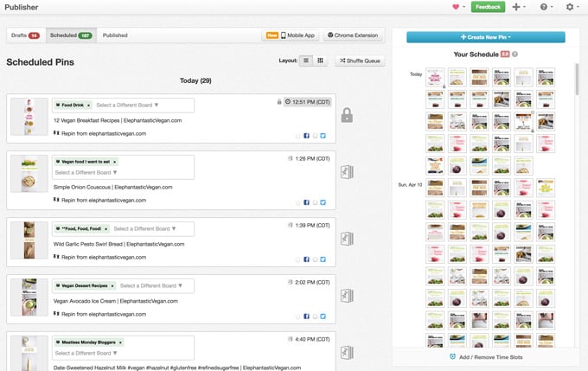Screen dimensions: 588x371
Task: Click Twitter icon on Wild Garlic Pesto pin
Action: click(323, 259)
